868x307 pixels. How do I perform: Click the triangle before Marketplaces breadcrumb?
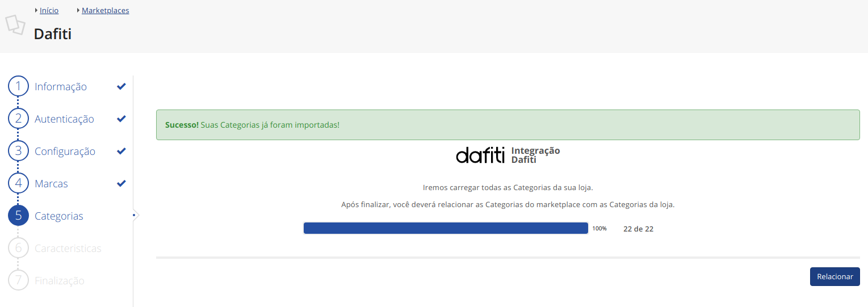pyautogui.click(x=78, y=10)
